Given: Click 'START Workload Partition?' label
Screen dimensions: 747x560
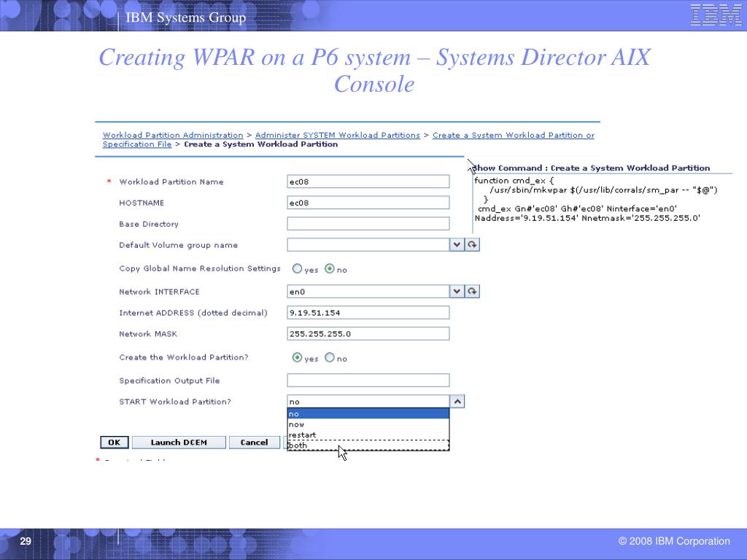Looking at the screenshot, I should 175,402.
